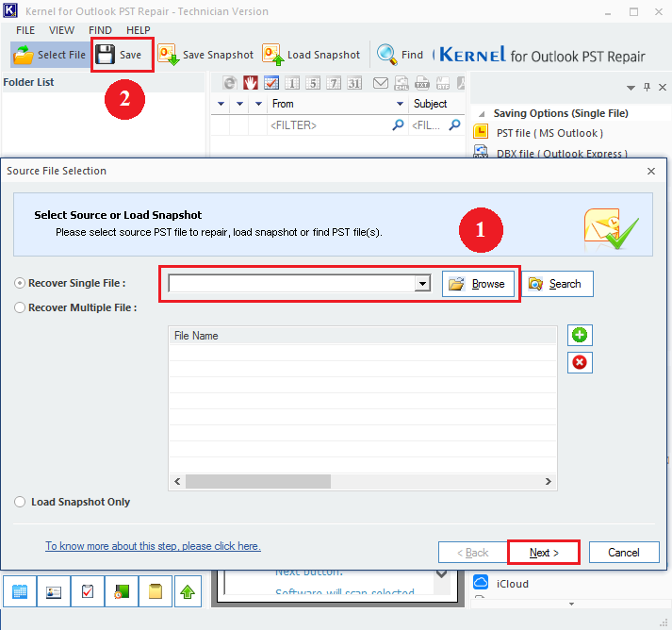Click the file list horizontal scrollbar thumb
The height and width of the screenshot is (630, 672).
(x=258, y=481)
